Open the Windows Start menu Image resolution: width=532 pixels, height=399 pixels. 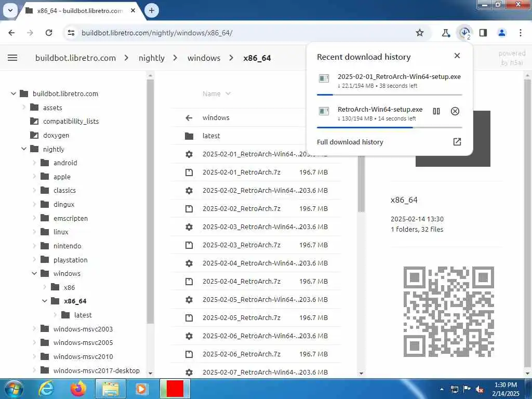pos(14,389)
